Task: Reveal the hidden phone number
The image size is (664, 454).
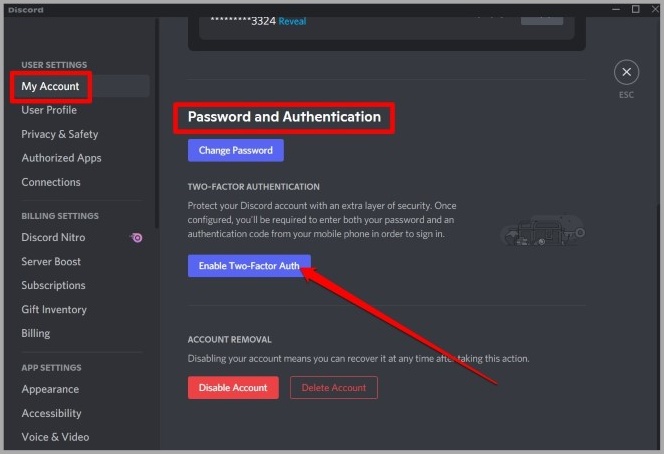Action: coord(292,21)
